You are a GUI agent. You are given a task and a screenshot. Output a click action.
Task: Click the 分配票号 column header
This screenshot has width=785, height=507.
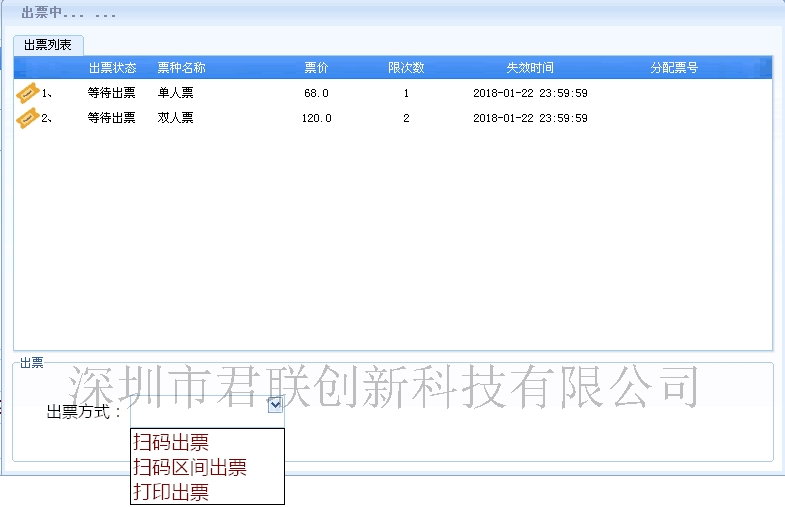pos(673,68)
